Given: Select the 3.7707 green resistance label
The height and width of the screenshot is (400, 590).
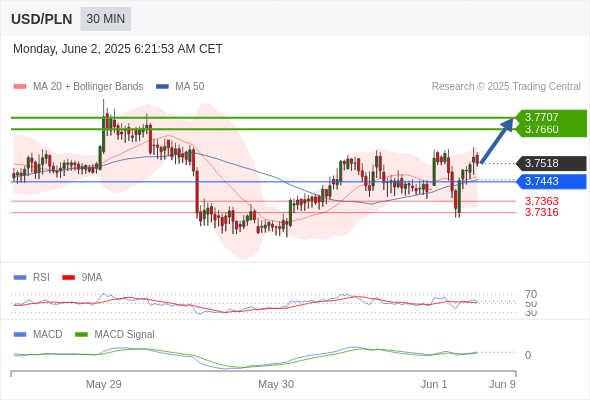Looking at the screenshot, I should [541, 117].
